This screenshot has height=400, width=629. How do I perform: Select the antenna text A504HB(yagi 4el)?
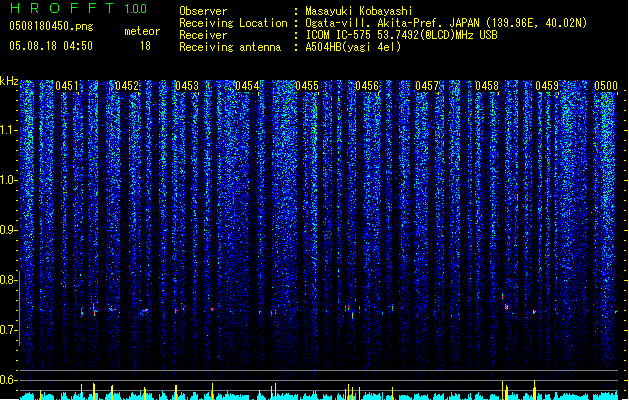click(x=353, y=47)
